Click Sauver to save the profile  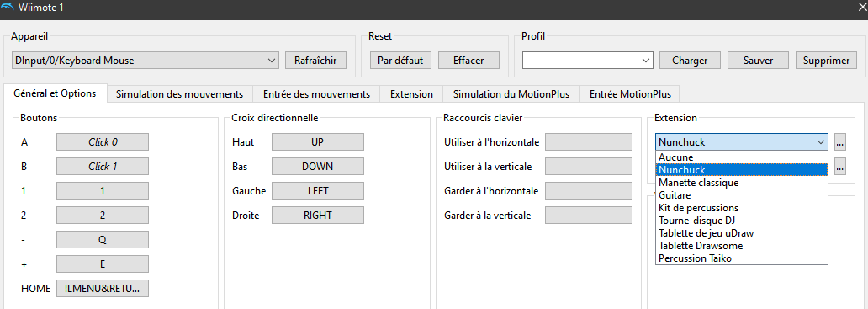click(758, 61)
